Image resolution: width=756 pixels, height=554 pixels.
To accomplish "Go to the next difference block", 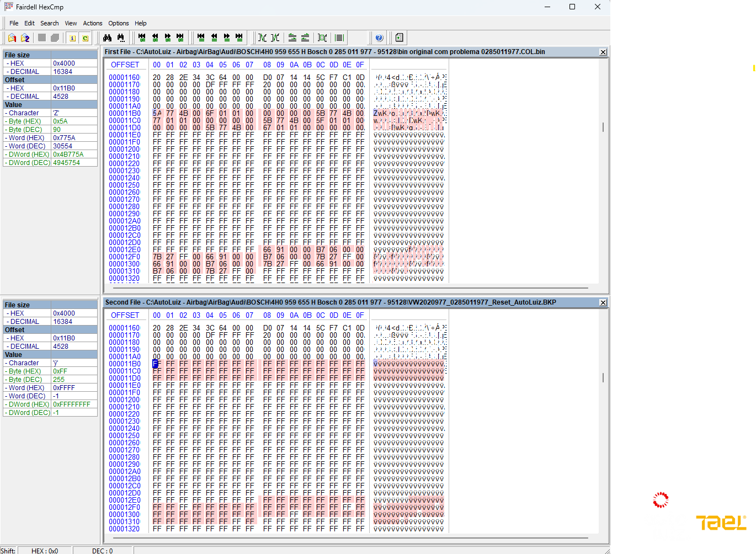I will pos(168,38).
